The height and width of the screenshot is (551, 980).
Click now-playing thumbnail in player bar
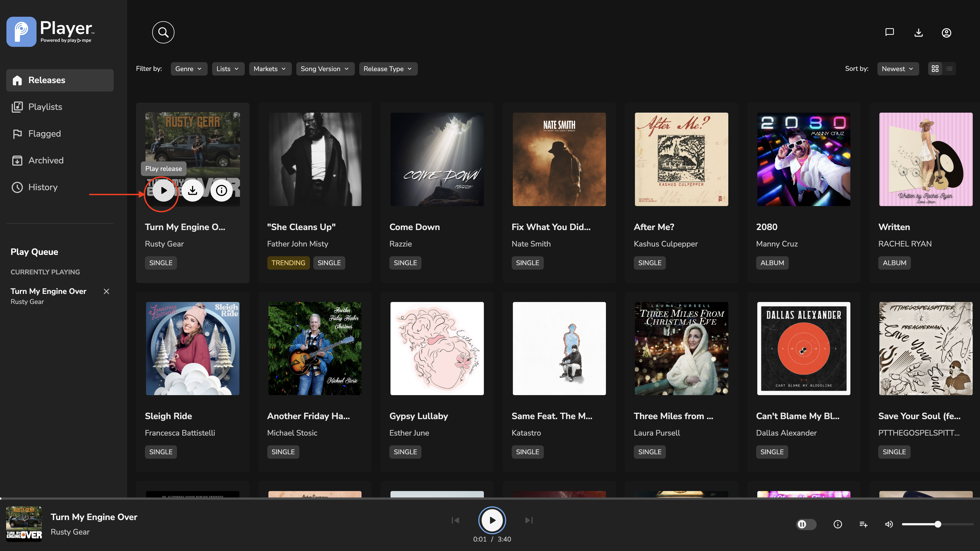click(x=24, y=524)
